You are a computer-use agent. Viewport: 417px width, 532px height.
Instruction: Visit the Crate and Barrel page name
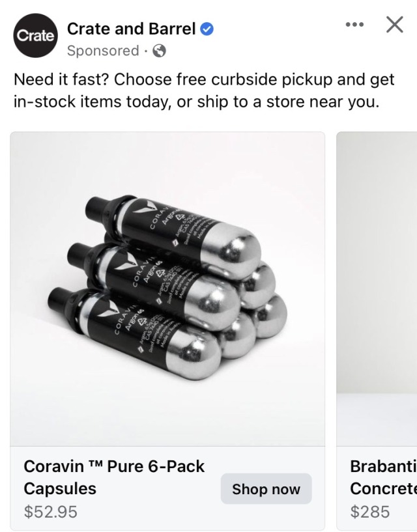[132, 29]
